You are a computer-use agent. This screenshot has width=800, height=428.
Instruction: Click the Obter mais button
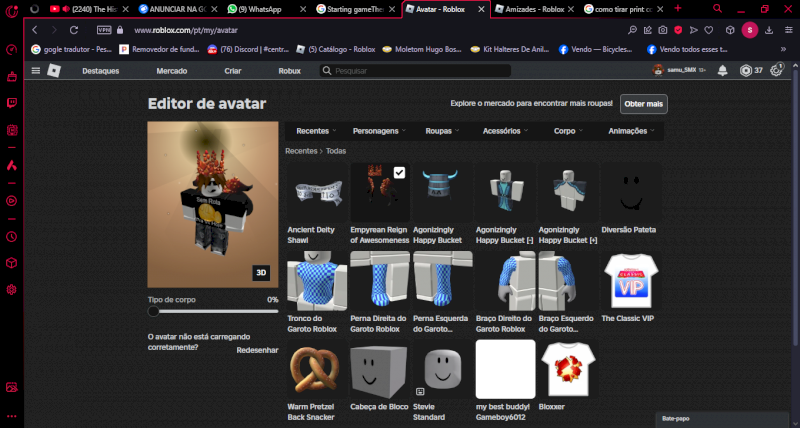[x=643, y=104]
